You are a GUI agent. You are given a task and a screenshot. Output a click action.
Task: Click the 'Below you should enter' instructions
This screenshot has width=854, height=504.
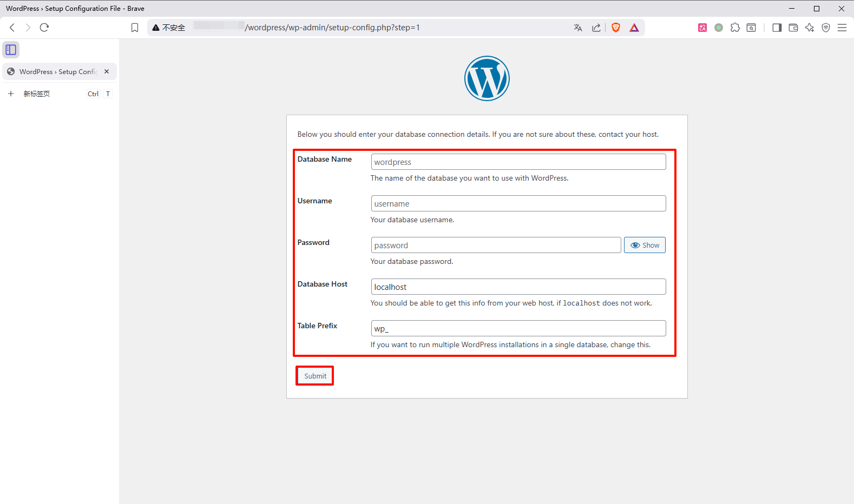coord(478,134)
